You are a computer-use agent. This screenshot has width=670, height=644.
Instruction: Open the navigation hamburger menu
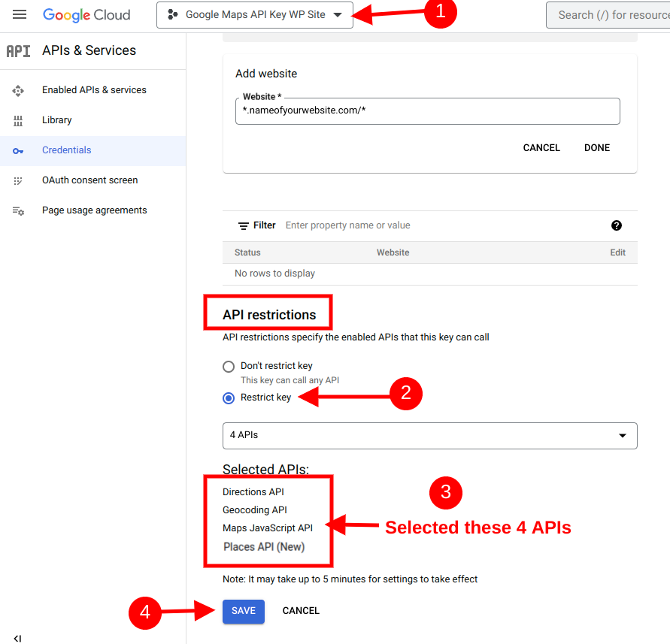pyautogui.click(x=19, y=14)
